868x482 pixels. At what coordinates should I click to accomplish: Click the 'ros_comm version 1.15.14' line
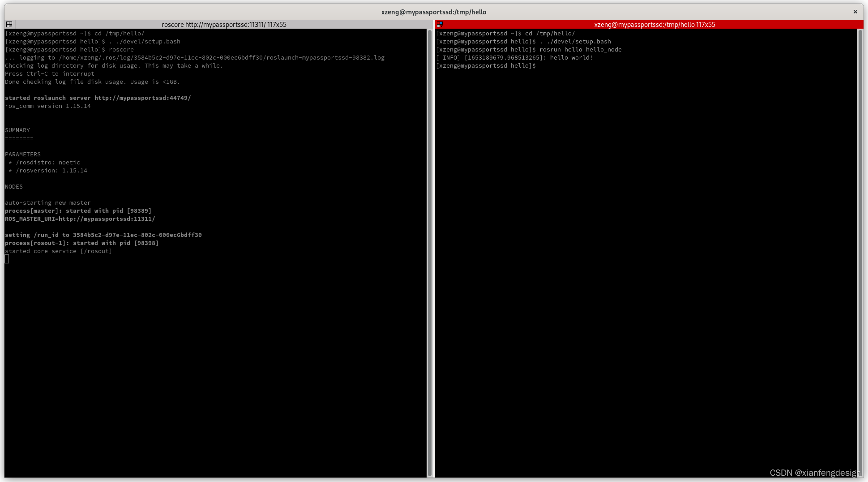[48, 106]
